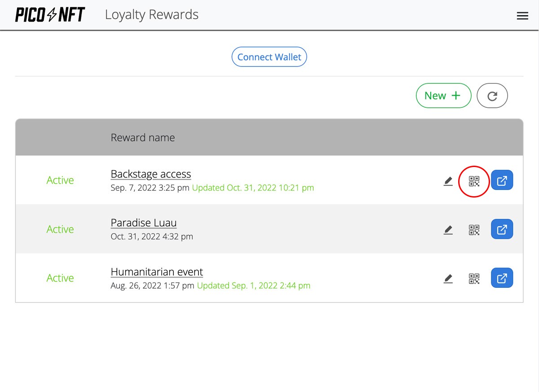Open Paradise Luau in a new window
Screen dimensions: 539x392
502,229
